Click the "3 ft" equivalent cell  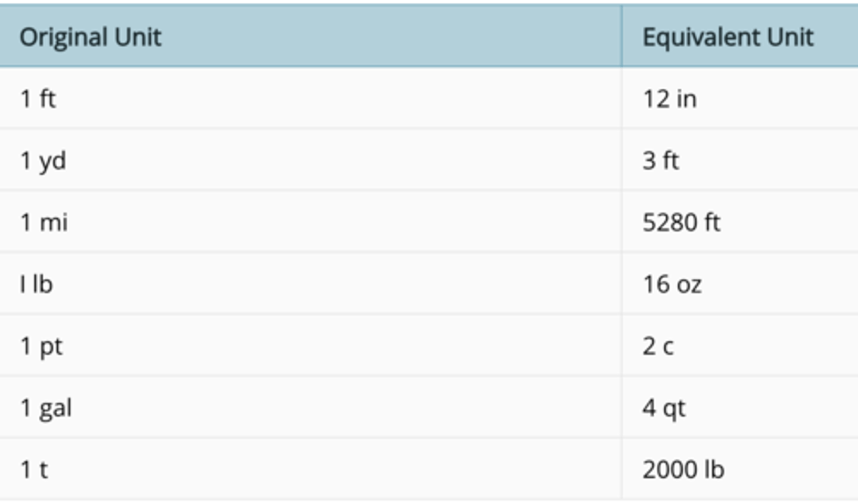pos(660,160)
